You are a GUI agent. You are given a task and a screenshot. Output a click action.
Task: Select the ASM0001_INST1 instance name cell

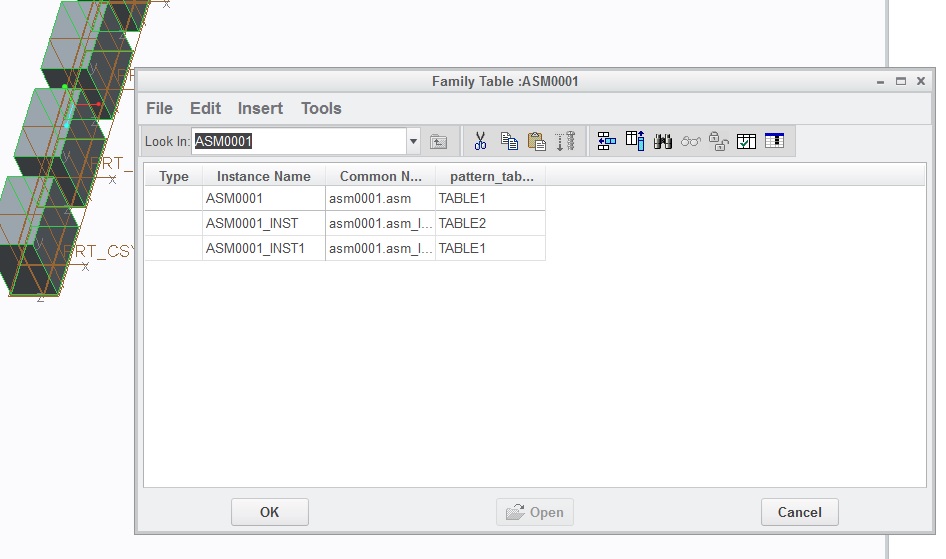264,248
